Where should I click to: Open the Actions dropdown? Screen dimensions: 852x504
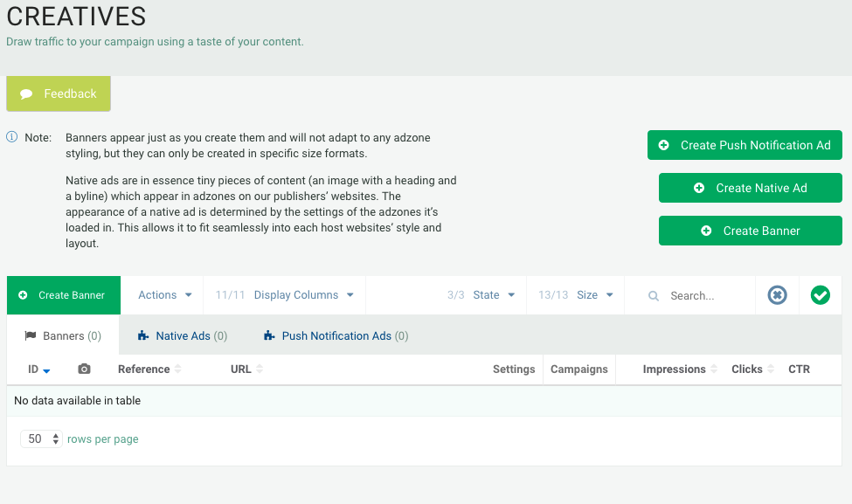tap(164, 295)
